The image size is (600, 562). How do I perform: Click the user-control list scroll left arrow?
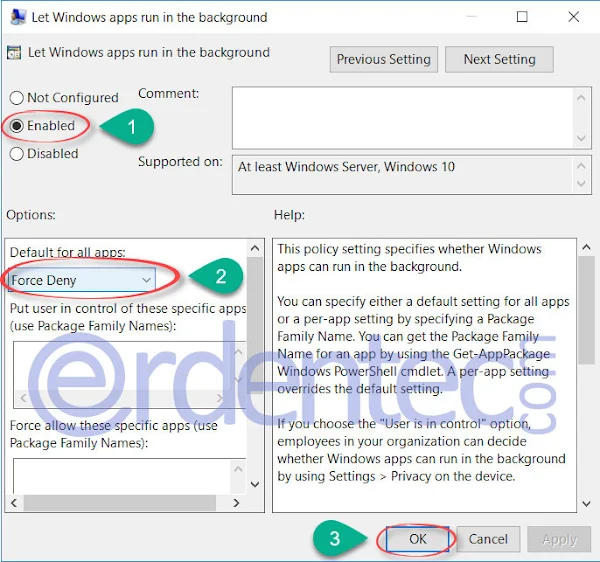pos(23,398)
